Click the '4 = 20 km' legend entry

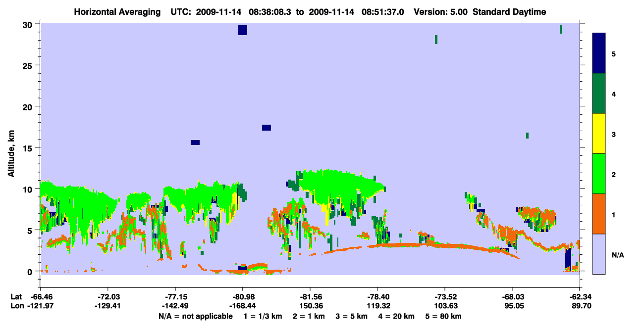tap(397, 316)
